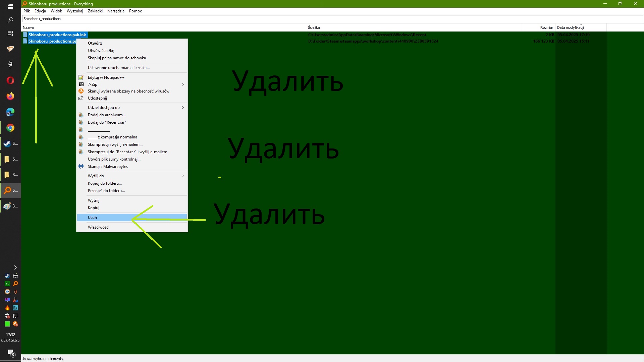The image size is (644, 362).
Task: Click Właściwości in context menu
Action: pyautogui.click(x=99, y=227)
